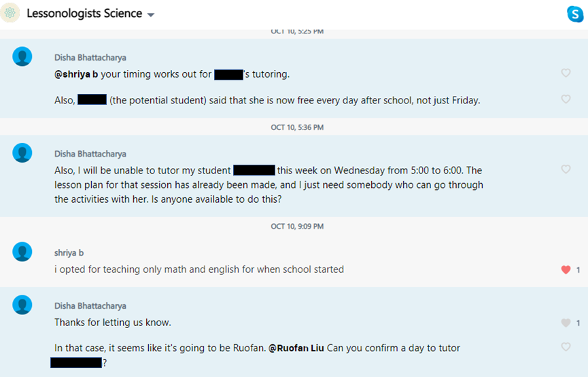
Task: Click the OCT 10, 9:09 PM timestamp separator
Action: [x=297, y=226]
